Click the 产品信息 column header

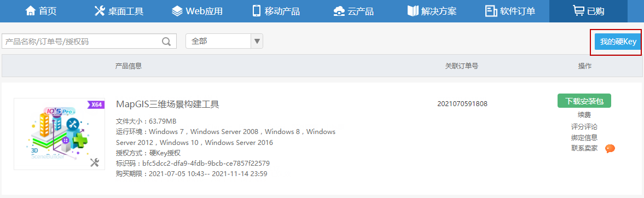[129, 66]
